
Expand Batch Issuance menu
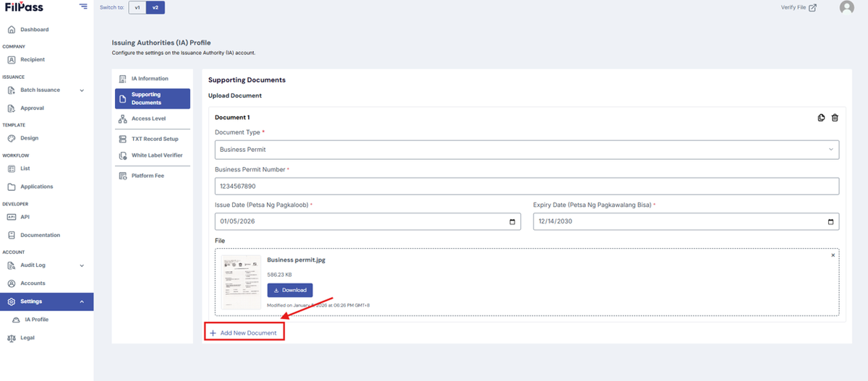click(46, 90)
